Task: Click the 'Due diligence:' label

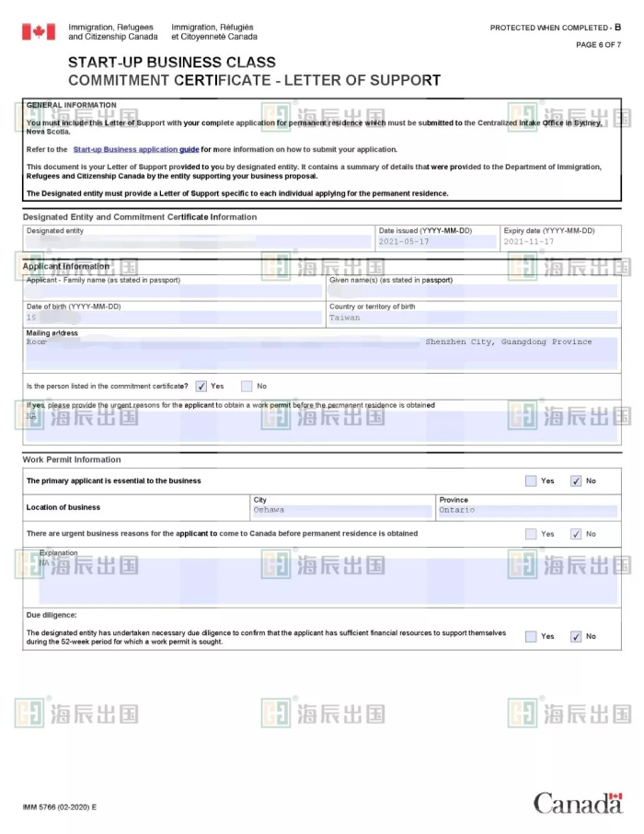Action: point(52,616)
